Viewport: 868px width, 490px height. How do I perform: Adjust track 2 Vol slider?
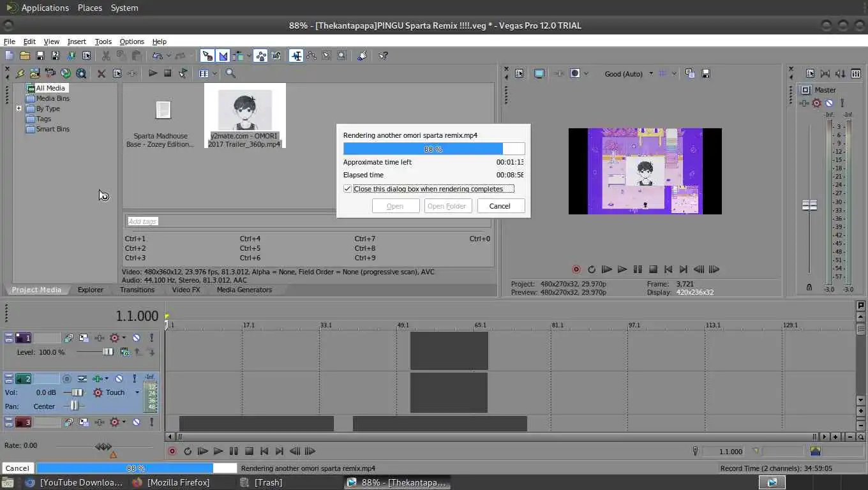pyautogui.click(x=77, y=392)
